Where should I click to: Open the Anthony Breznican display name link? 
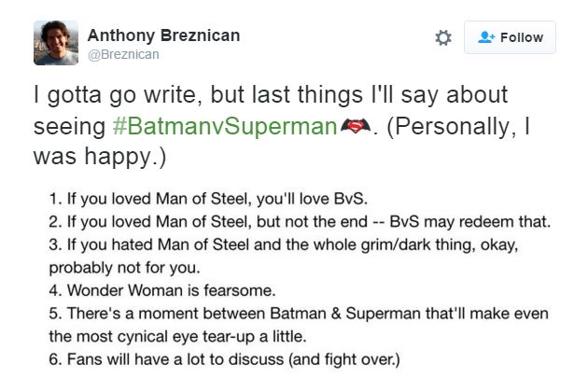[163, 35]
